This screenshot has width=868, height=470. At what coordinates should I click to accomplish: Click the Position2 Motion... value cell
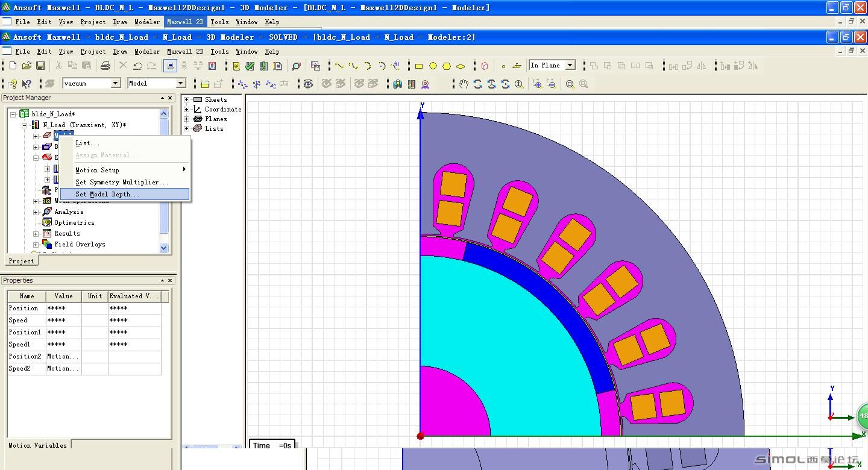pyautogui.click(x=63, y=356)
